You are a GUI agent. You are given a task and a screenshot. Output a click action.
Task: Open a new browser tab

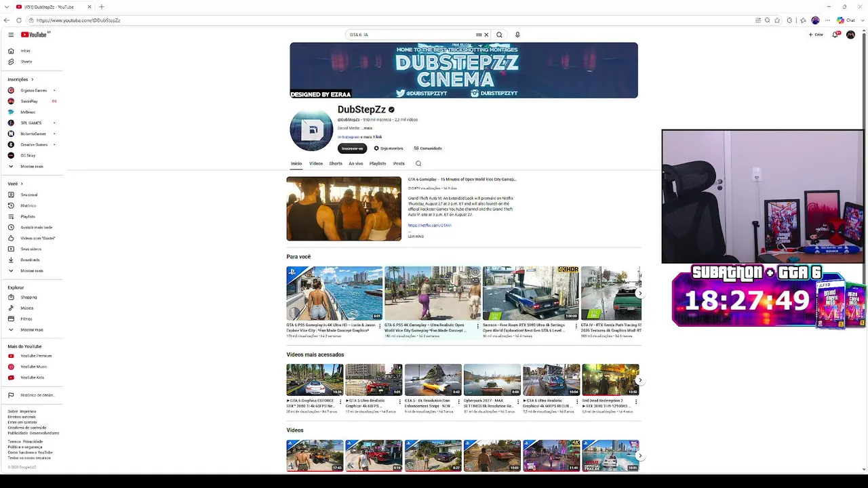point(102,7)
